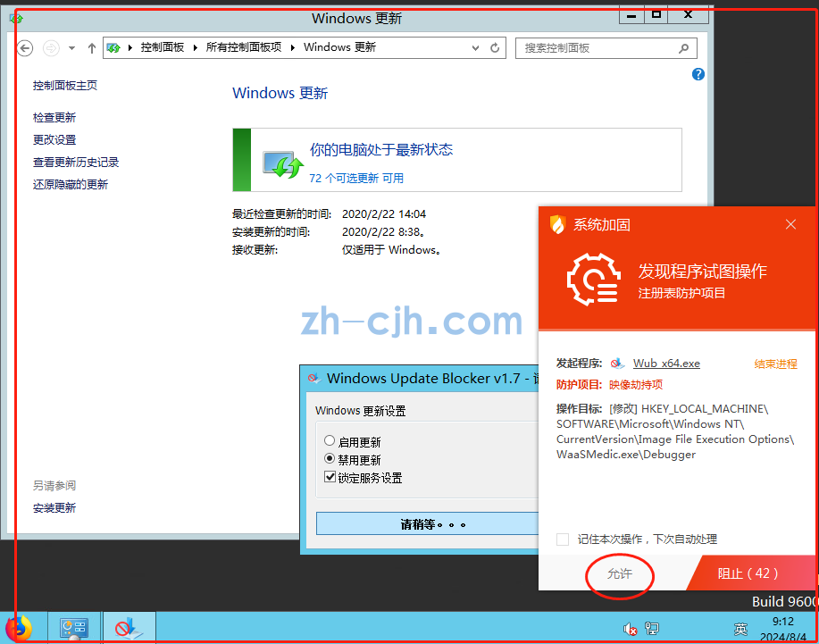
Task: Click the 映像劫持项 protection item text
Action: [636, 385]
